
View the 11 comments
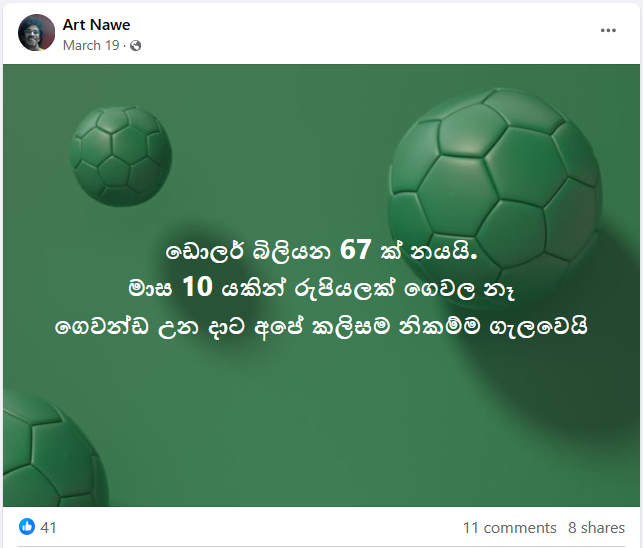click(509, 527)
